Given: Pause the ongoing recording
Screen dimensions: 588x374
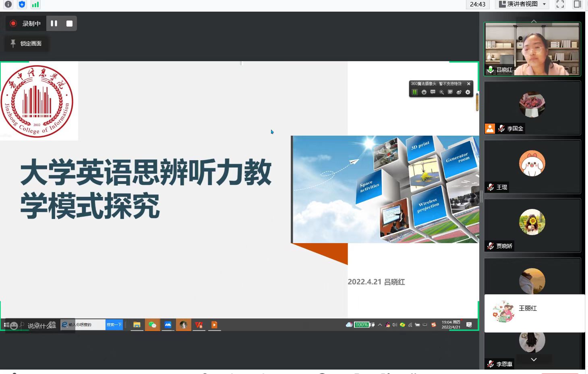Looking at the screenshot, I should (54, 23).
